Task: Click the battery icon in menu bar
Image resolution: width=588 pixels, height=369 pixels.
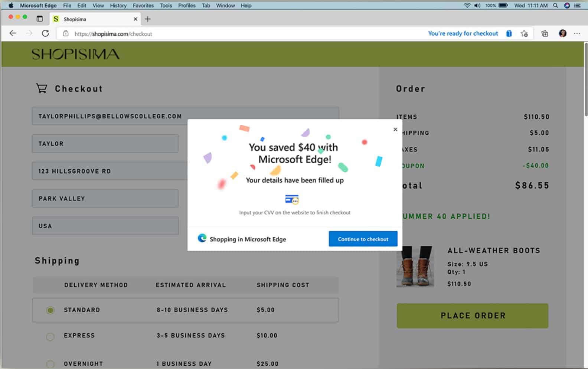Action: click(503, 6)
